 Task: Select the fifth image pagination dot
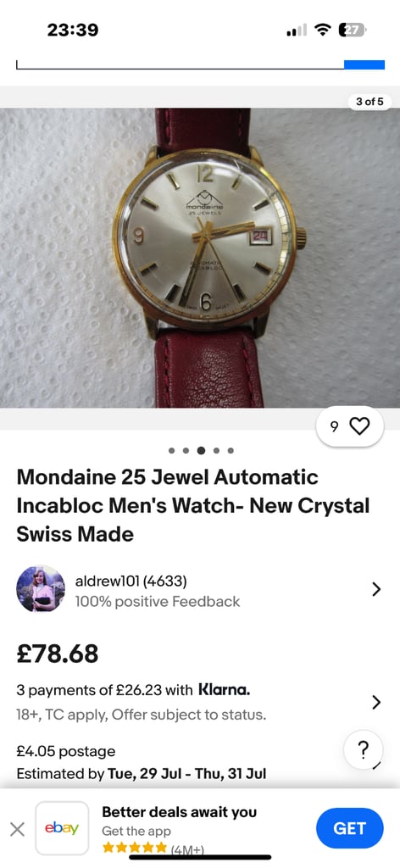231,451
